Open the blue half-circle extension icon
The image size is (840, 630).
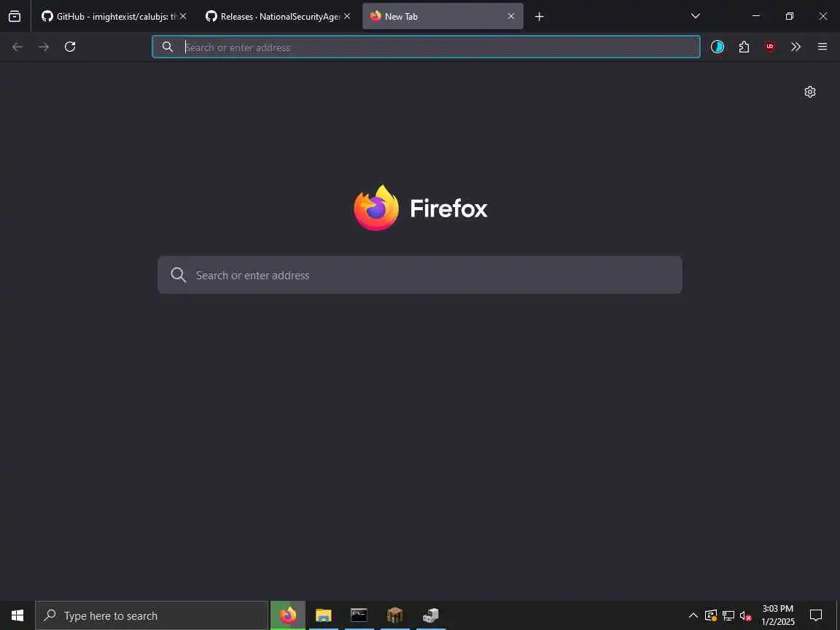(x=717, y=47)
